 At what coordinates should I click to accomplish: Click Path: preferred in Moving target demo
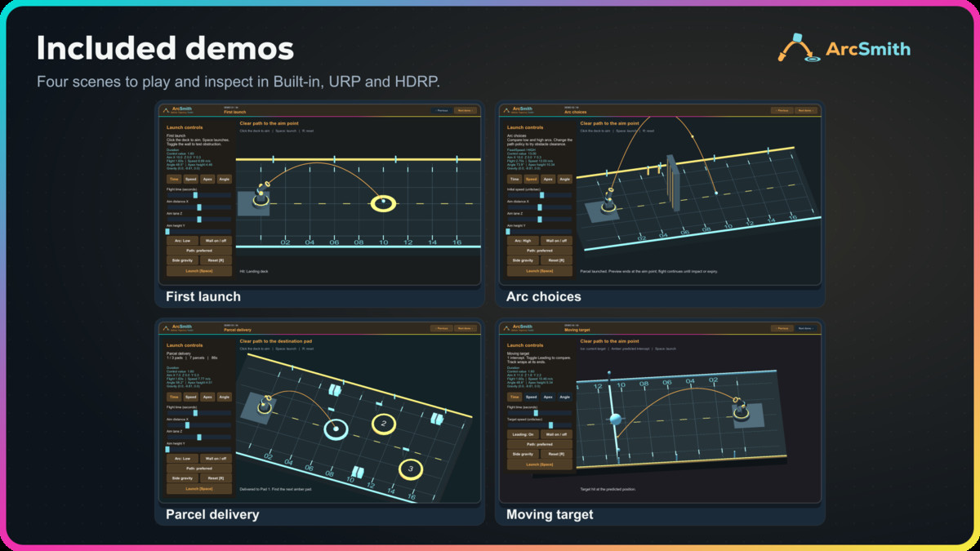pyautogui.click(x=540, y=444)
